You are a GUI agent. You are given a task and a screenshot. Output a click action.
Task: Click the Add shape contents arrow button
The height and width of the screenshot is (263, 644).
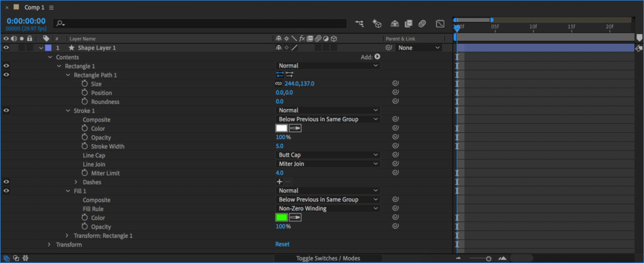[377, 57]
